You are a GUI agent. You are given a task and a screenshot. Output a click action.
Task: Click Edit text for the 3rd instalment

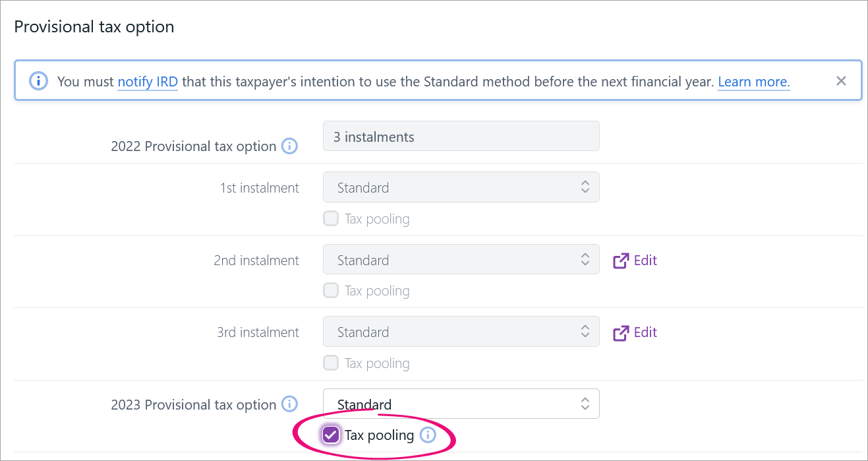[x=645, y=332]
